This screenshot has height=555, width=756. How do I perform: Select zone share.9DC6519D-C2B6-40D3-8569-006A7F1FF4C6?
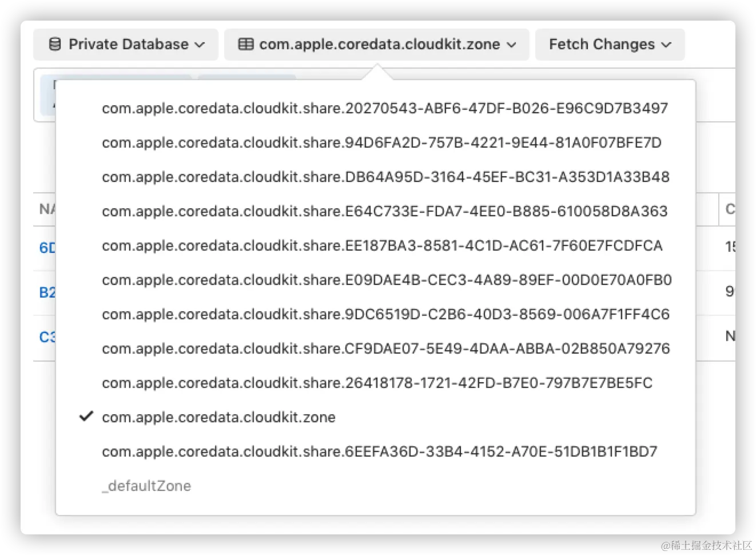pyautogui.click(x=385, y=314)
